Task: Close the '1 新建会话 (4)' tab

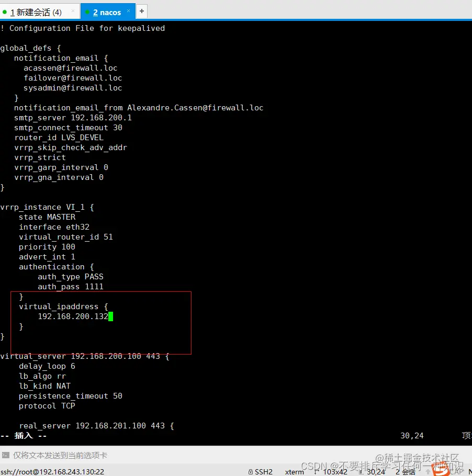Action: pyautogui.click(x=73, y=11)
